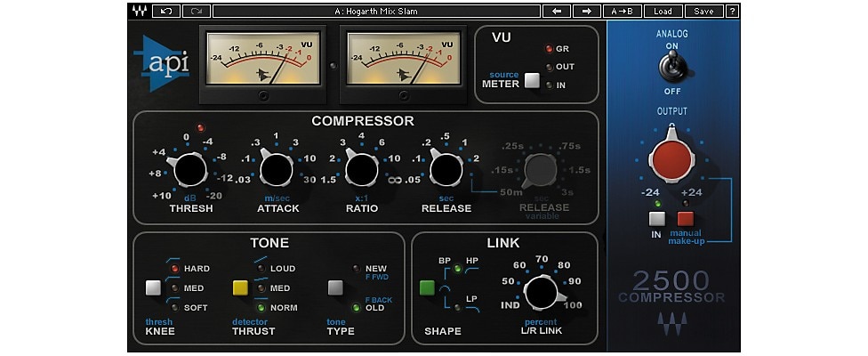Go to next preset with right arrow
The width and height of the screenshot is (868, 356).
tap(587, 11)
